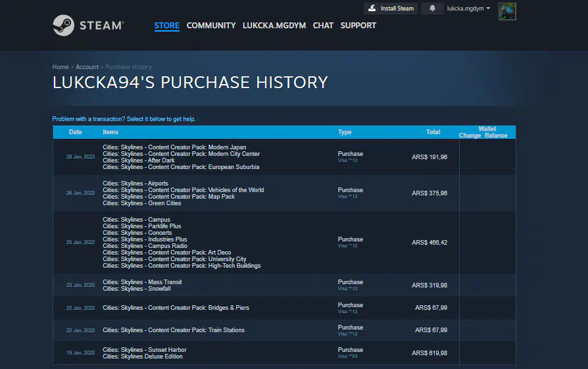Go to Home breadcrumb
Viewport: 588px width, 369px height.
[61, 66]
